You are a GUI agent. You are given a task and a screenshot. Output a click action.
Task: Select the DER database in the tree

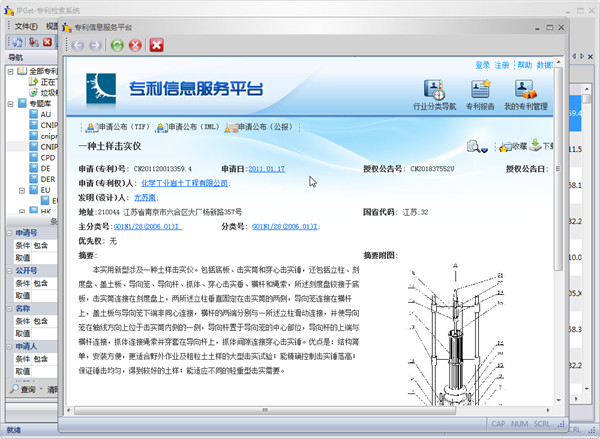coord(43,179)
